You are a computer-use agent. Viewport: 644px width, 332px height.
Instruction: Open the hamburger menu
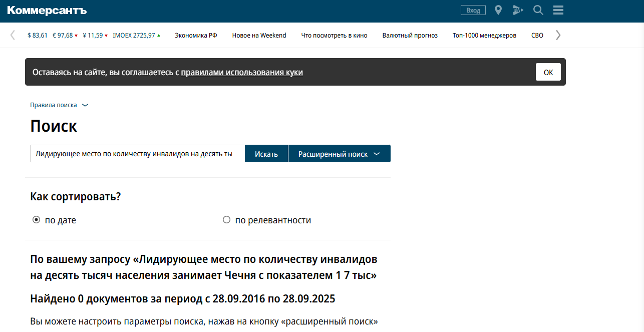(558, 10)
